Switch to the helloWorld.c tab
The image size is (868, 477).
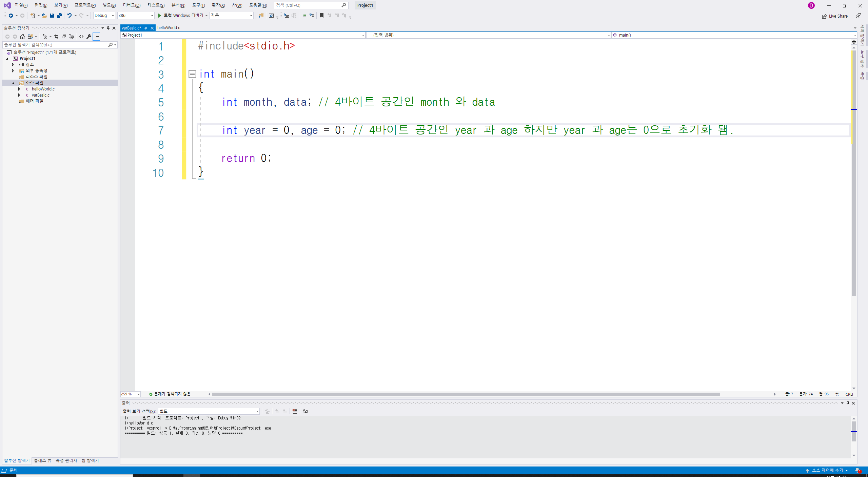pyautogui.click(x=169, y=28)
